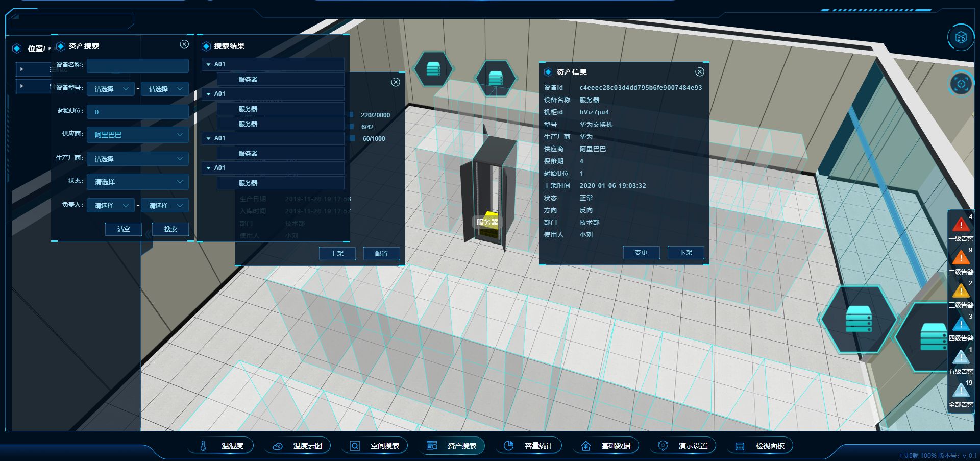Click the 下架 button in asset info
Image resolution: width=980 pixels, height=461 pixels.
(685, 253)
